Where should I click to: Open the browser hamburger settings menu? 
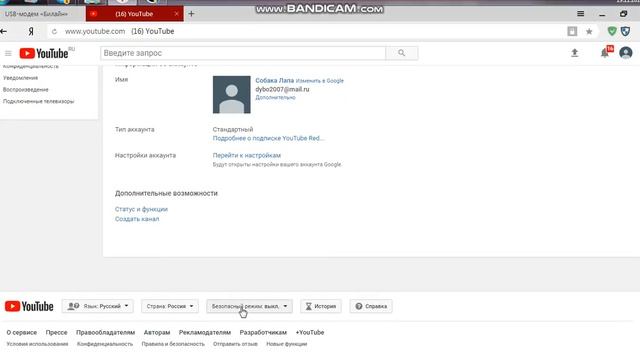580,14
